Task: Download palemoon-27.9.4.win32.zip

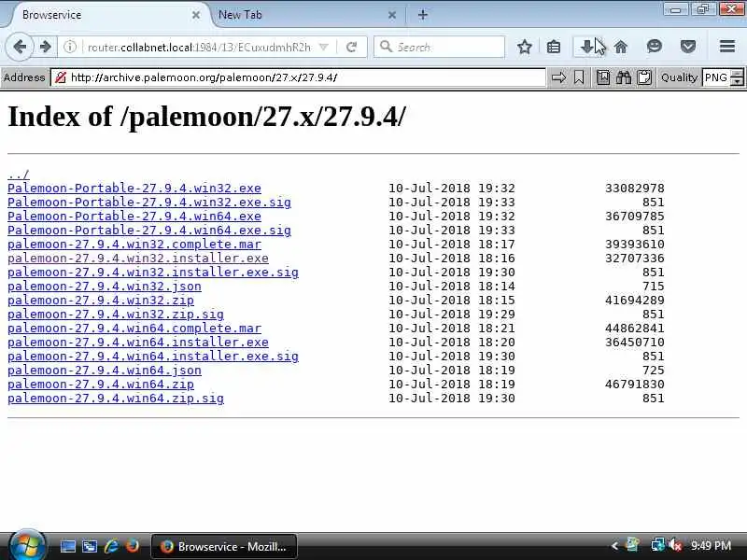Action: pyautogui.click(x=101, y=301)
